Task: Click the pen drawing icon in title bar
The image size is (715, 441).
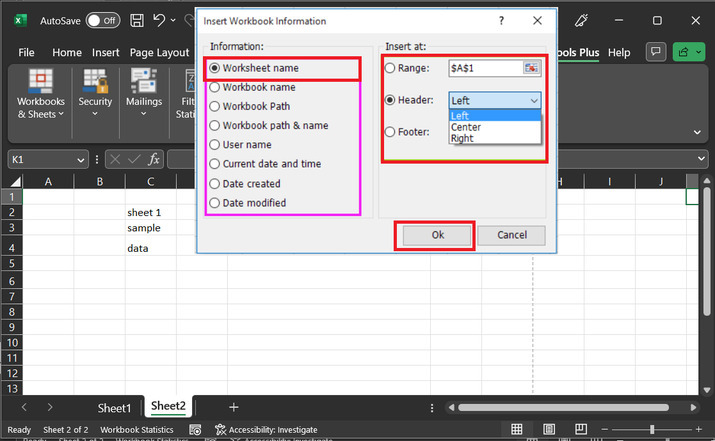Action: coord(581,21)
